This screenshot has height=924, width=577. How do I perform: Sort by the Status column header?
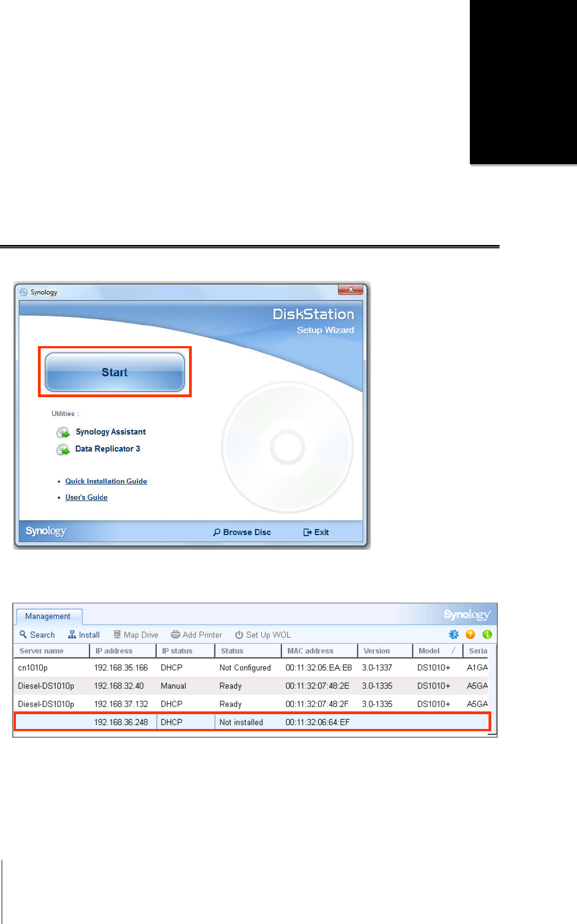[248, 651]
